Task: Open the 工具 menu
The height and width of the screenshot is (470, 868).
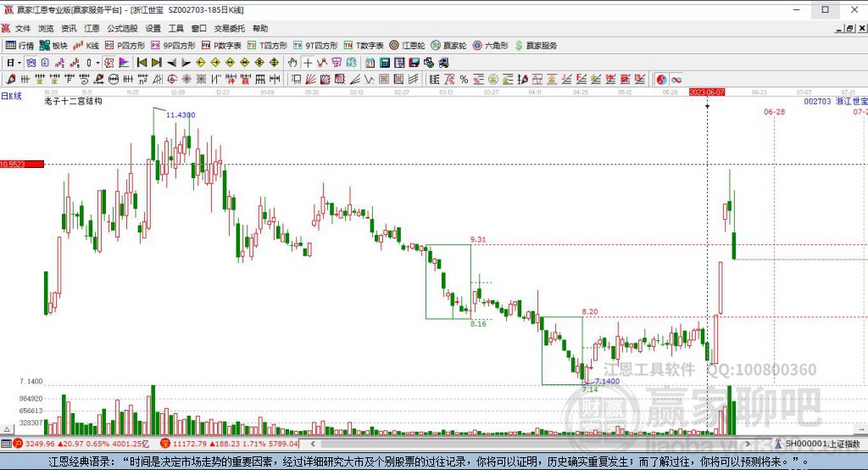Action: [x=176, y=28]
